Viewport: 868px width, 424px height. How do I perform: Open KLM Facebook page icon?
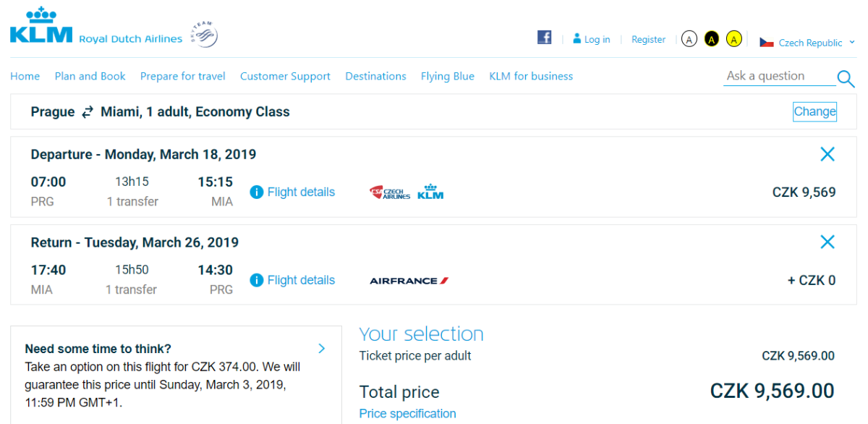pyautogui.click(x=544, y=38)
